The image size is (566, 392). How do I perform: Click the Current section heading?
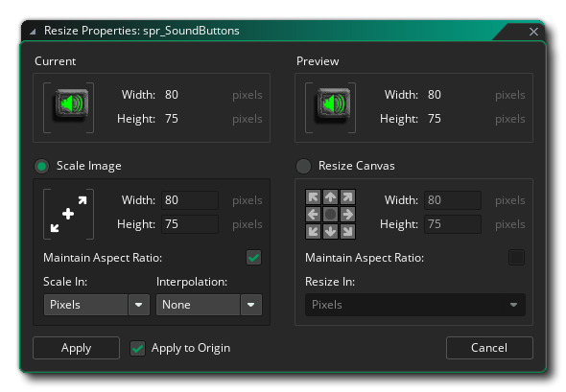[x=56, y=61]
